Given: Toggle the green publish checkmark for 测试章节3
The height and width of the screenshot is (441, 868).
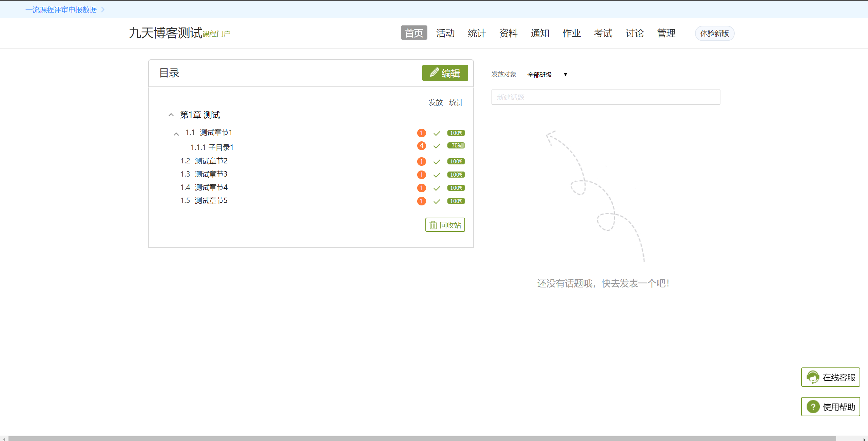Looking at the screenshot, I should click(437, 175).
